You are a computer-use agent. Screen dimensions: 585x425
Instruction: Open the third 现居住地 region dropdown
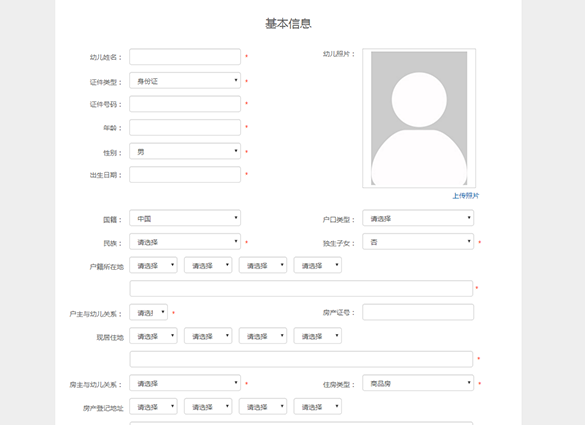[x=263, y=336]
